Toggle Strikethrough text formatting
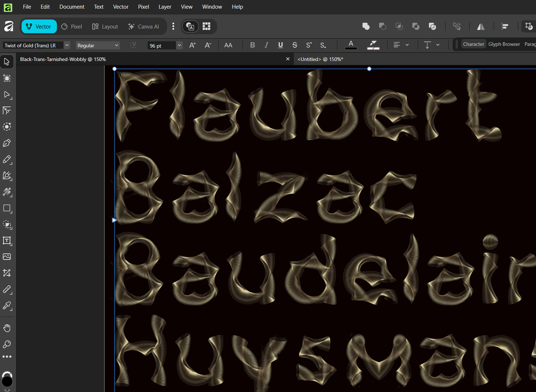The image size is (536, 392). point(295,45)
